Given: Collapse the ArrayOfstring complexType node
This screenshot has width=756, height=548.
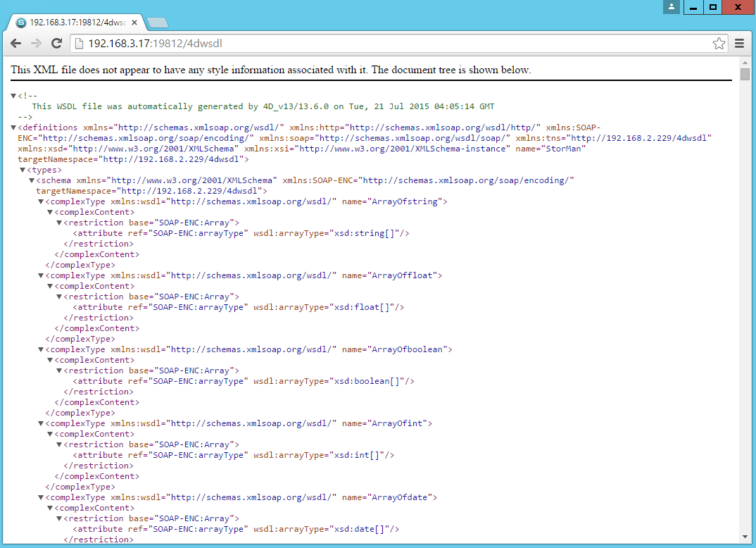Looking at the screenshot, I should [41, 201].
